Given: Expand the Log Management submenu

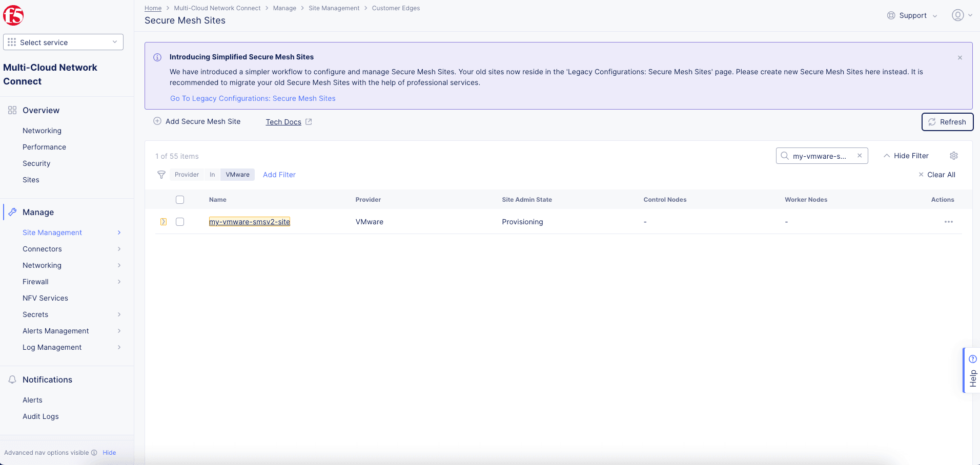Looking at the screenshot, I should (119, 347).
